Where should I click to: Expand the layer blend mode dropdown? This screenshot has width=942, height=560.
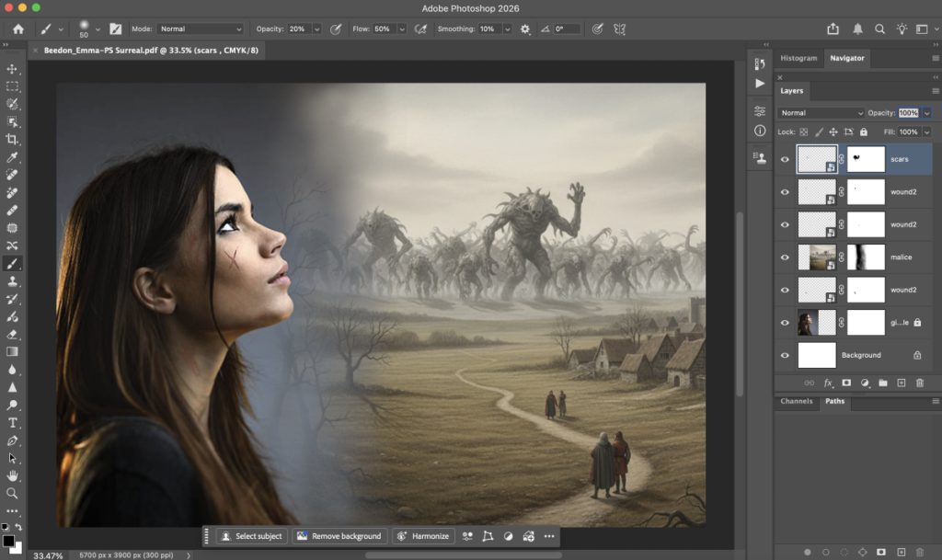click(x=821, y=113)
